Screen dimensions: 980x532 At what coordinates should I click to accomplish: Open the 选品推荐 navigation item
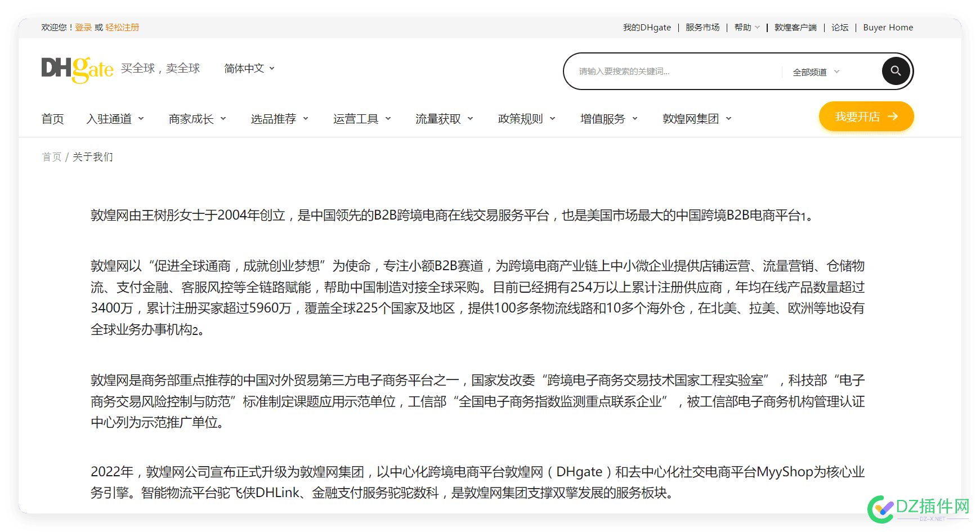[x=273, y=119]
